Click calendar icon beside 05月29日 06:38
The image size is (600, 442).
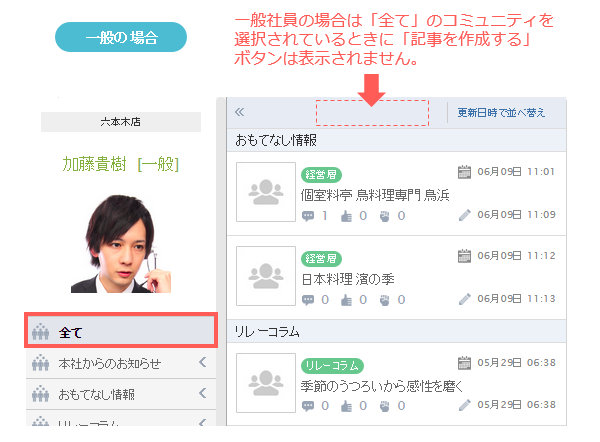[x=464, y=363]
